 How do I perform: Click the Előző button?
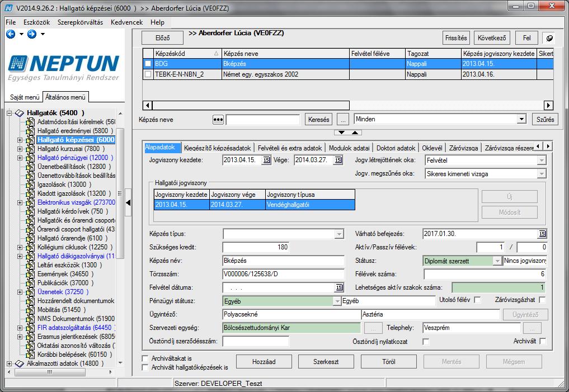[162, 38]
